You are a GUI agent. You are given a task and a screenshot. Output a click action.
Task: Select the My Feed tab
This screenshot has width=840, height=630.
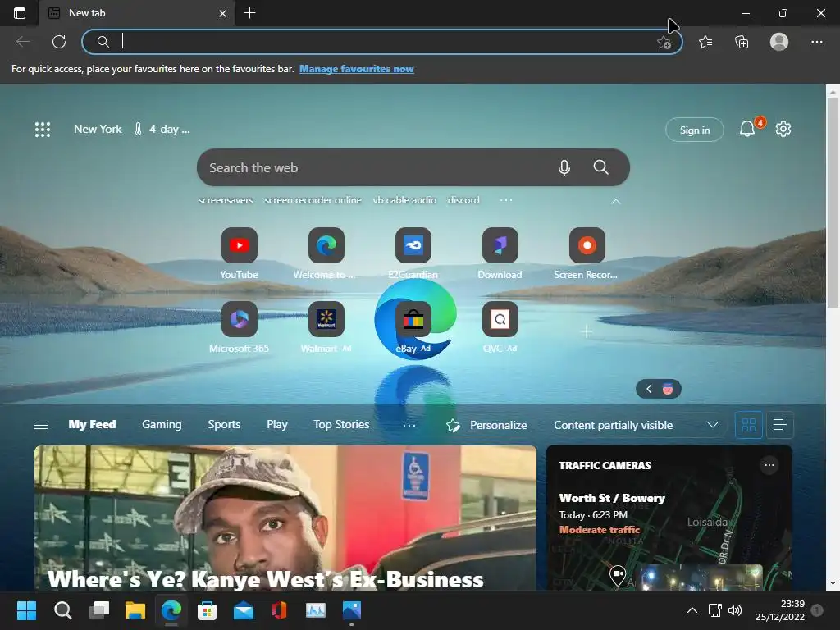coord(92,424)
